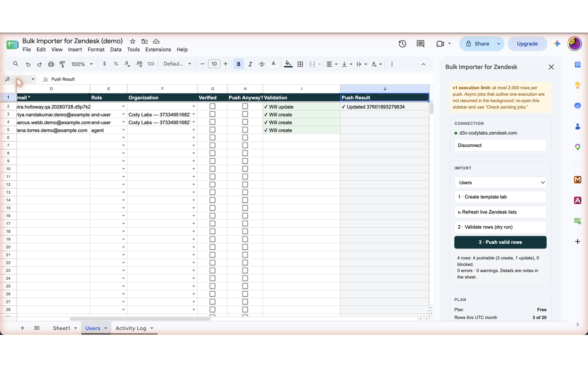Tick the Verified checkbox in row 10
Screen dimensions: 588x368
(212, 169)
